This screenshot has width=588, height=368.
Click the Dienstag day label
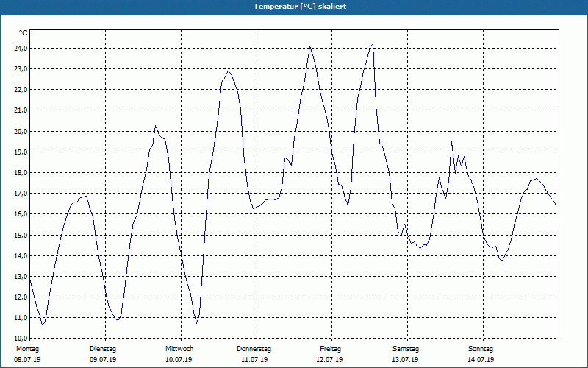pyautogui.click(x=103, y=349)
